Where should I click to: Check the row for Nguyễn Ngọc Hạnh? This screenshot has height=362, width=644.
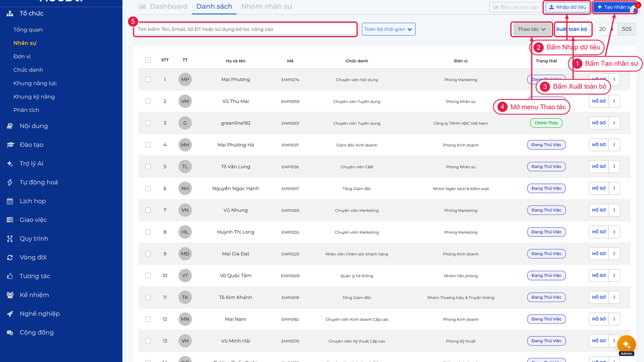(x=148, y=188)
